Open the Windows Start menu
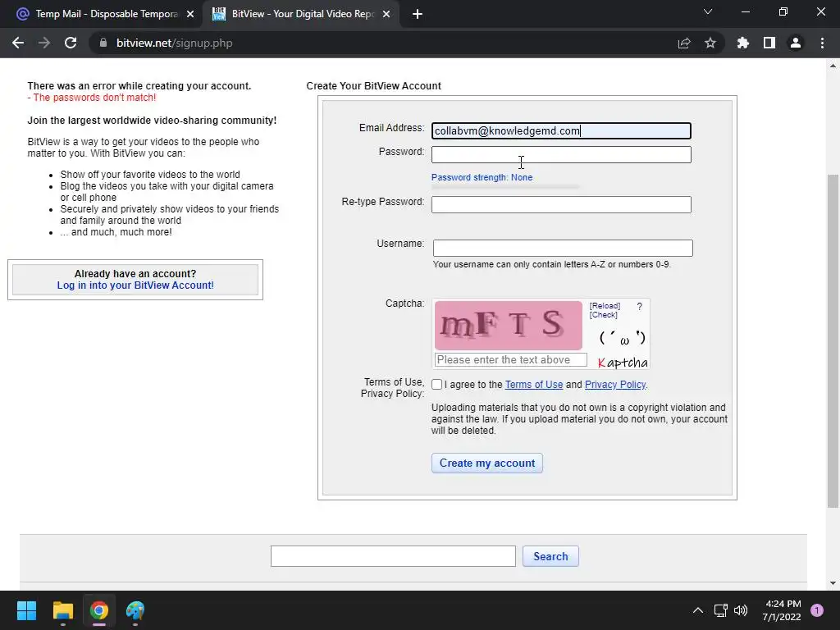 tap(26, 610)
